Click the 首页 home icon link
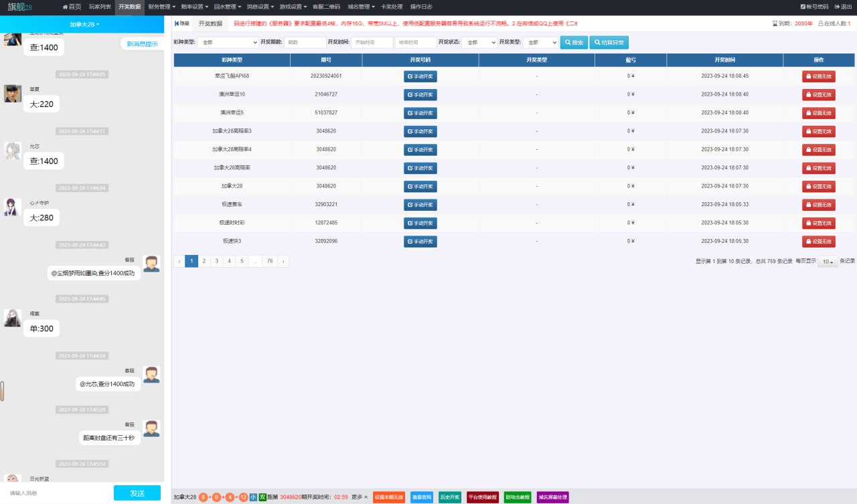The height and width of the screenshot is (504, 857). pos(72,7)
